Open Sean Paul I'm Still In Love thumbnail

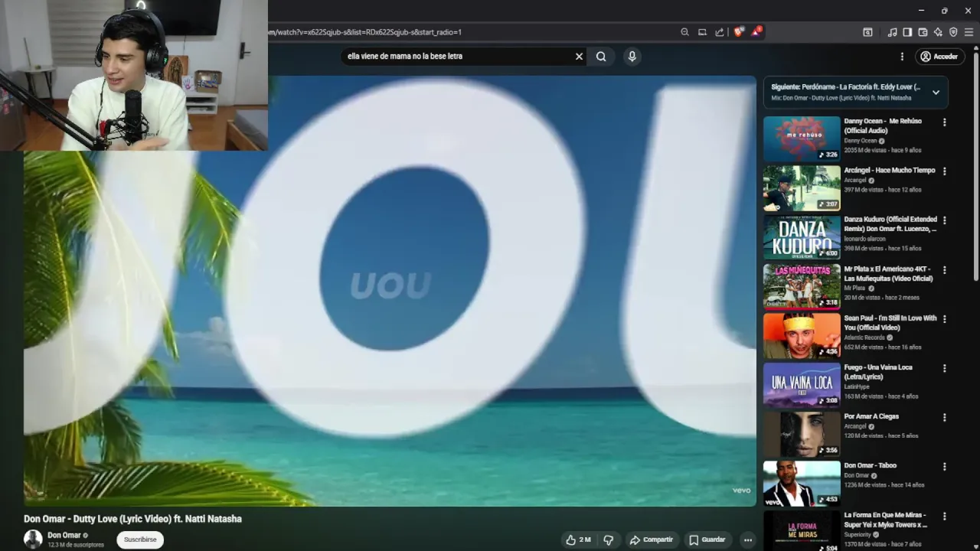click(802, 336)
